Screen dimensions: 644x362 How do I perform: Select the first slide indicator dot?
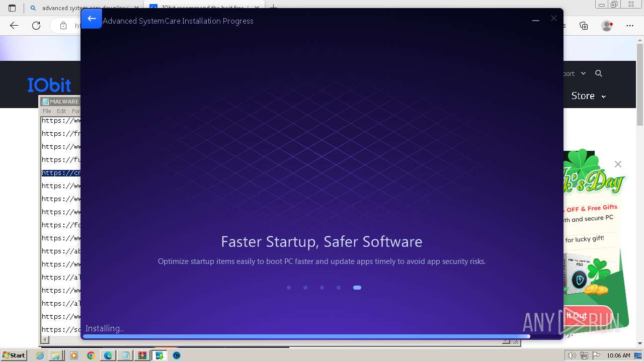click(289, 288)
